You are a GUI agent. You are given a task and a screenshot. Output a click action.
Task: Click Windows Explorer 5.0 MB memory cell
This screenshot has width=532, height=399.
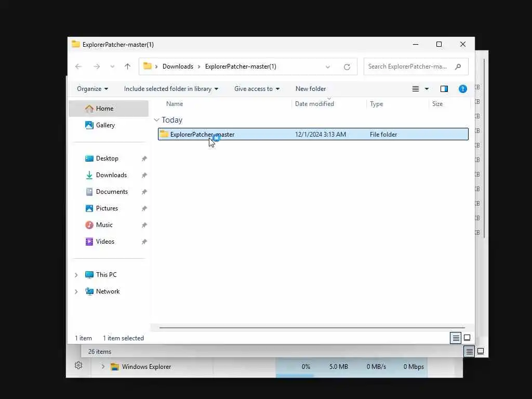(x=338, y=367)
